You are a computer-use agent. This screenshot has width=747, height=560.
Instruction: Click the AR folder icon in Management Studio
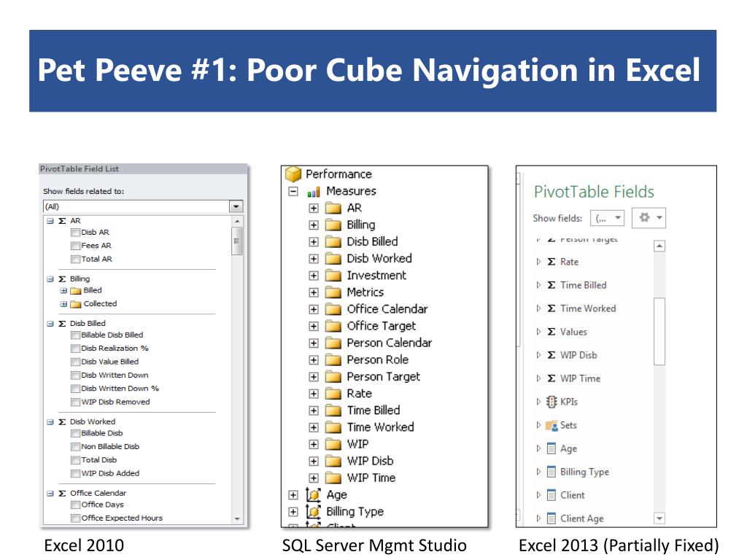333,208
